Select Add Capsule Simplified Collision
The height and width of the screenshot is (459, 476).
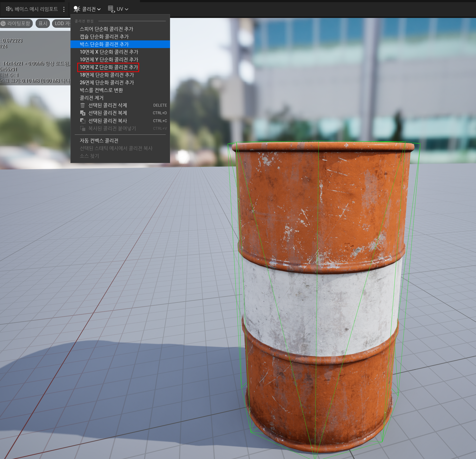click(104, 37)
